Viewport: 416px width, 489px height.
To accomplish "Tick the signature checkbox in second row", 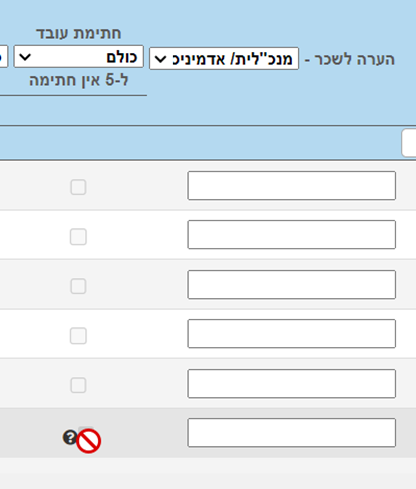I will [78, 237].
